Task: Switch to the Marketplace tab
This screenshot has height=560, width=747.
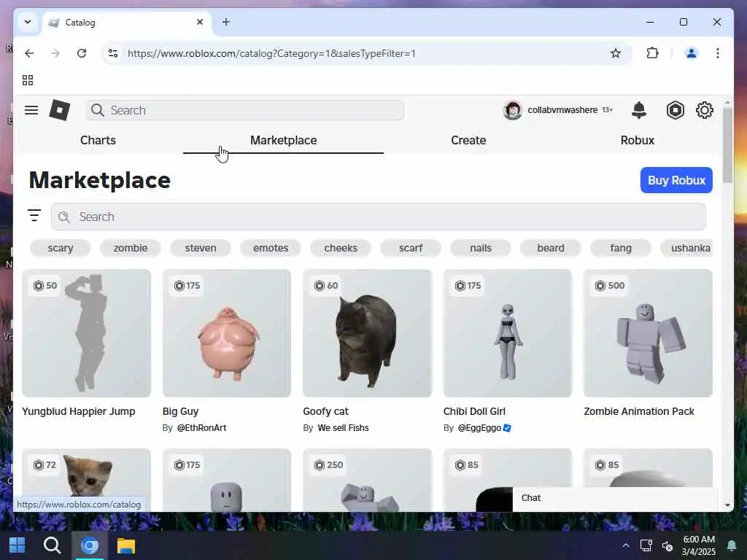Action: coord(284,141)
